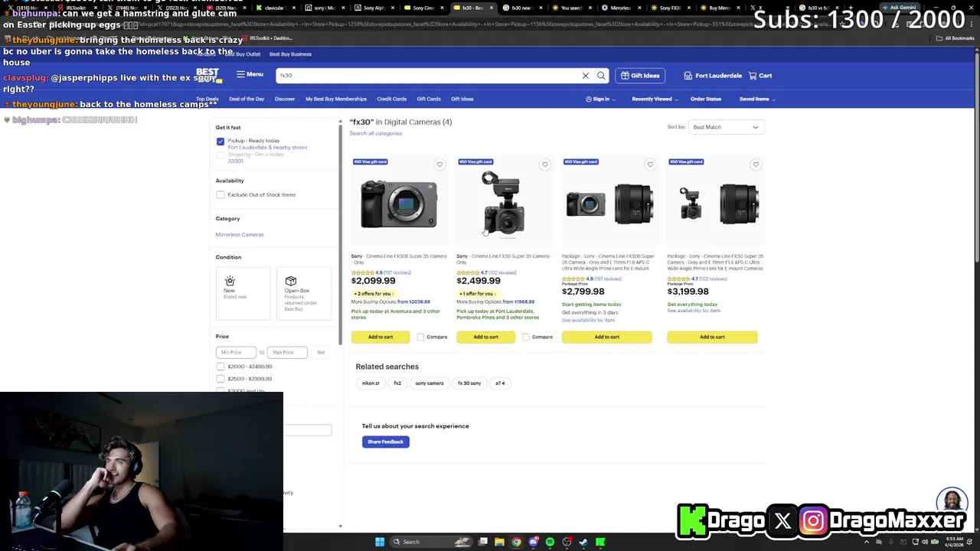Open Windows Start menu
Image resolution: width=980 pixels, height=551 pixels.
(380, 542)
